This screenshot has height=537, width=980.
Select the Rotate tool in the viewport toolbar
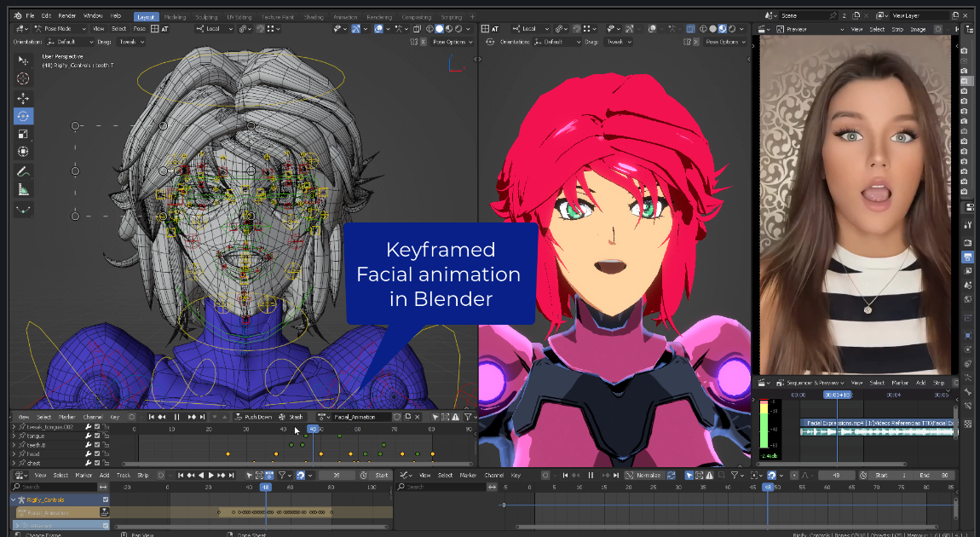point(23,116)
